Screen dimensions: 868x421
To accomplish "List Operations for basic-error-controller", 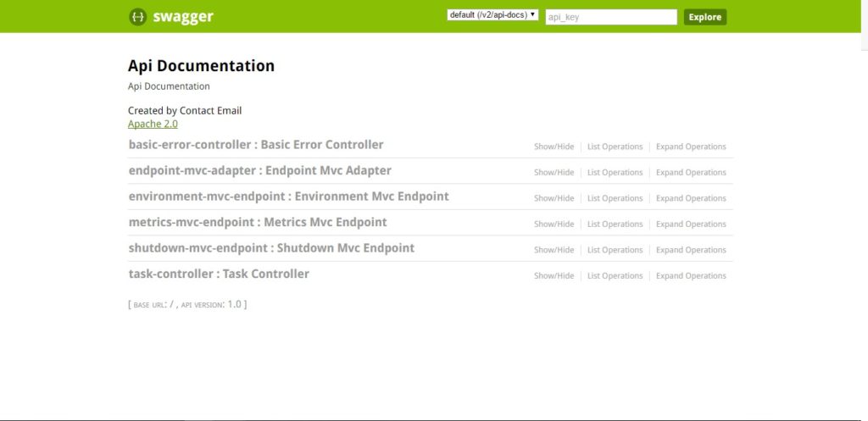I will tap(615, 147).
